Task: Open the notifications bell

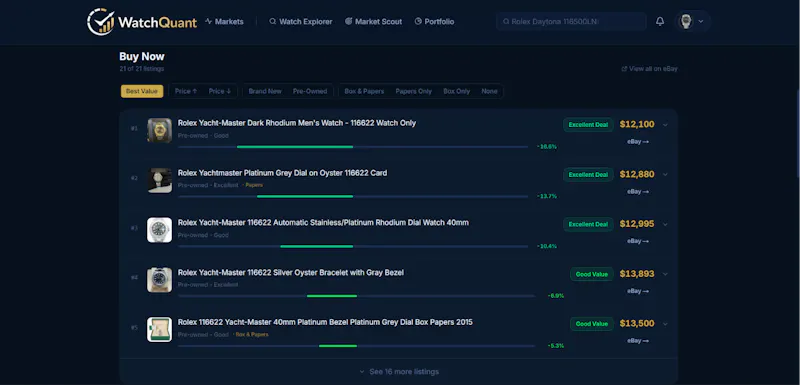Action: 660,21
